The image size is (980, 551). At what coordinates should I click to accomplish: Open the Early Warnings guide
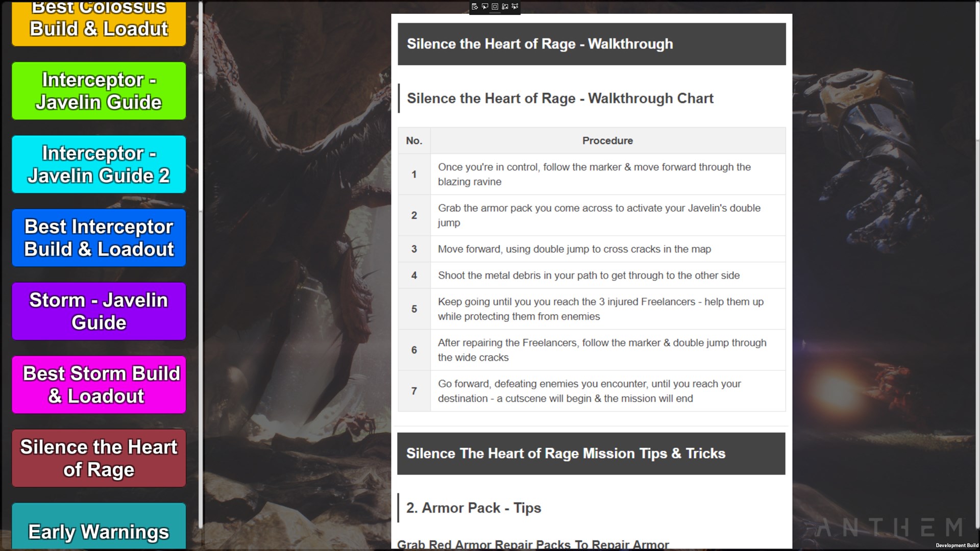click(99, 531)
